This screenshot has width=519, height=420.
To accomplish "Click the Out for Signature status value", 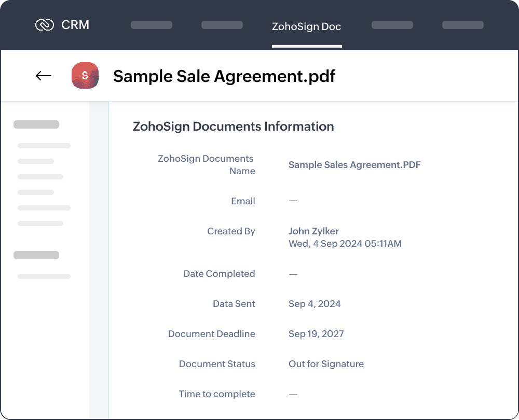I will click(326, 364).
